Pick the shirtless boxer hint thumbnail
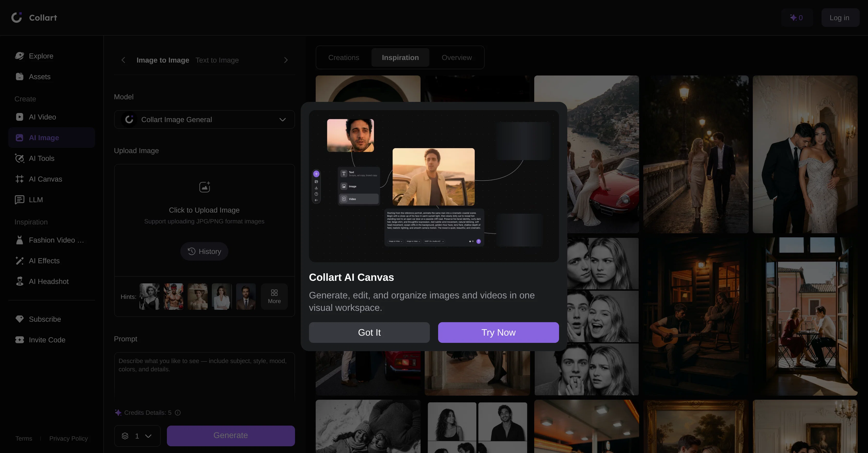The image size is (868, 453). coord(174,297)
